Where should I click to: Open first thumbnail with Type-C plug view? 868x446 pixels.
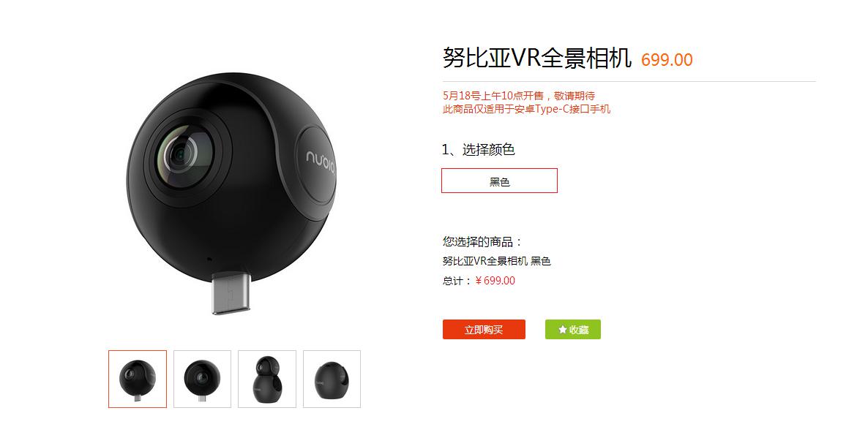tap(138, 379)
